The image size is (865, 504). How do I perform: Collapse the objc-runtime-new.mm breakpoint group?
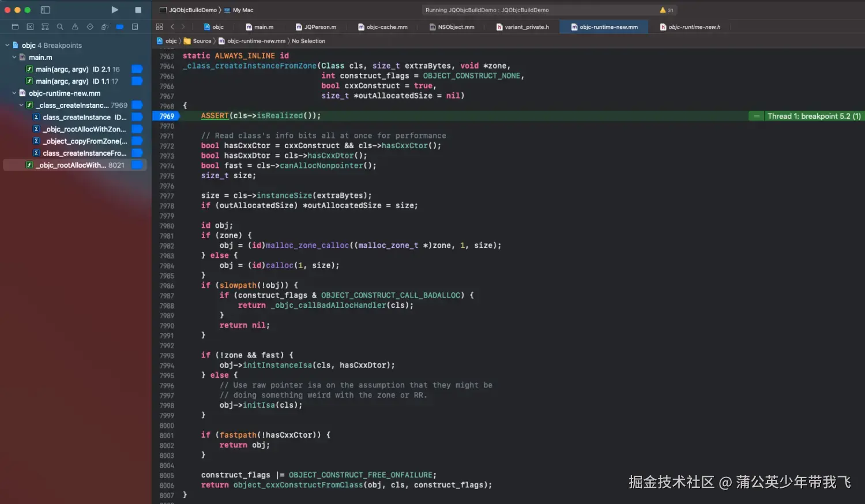pyautogui.click(x=14, y=93)
